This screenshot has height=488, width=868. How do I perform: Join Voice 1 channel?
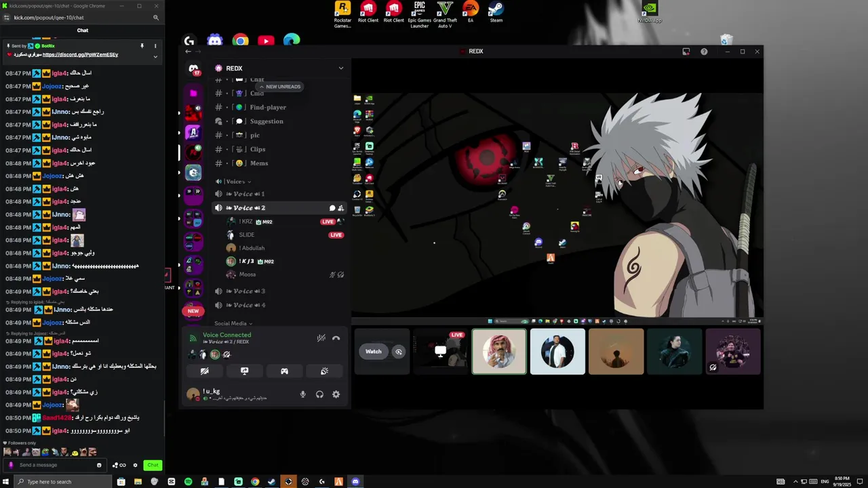click(x=279, y=194)
